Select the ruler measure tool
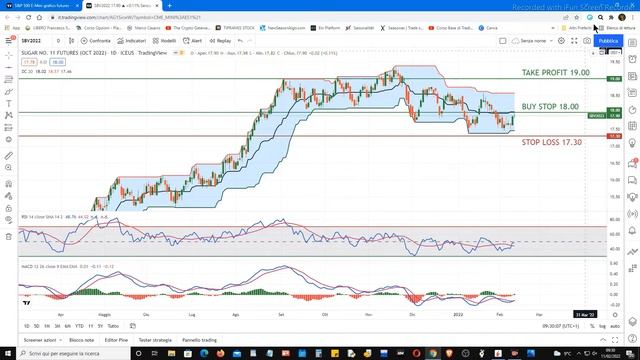 point(9,156)
